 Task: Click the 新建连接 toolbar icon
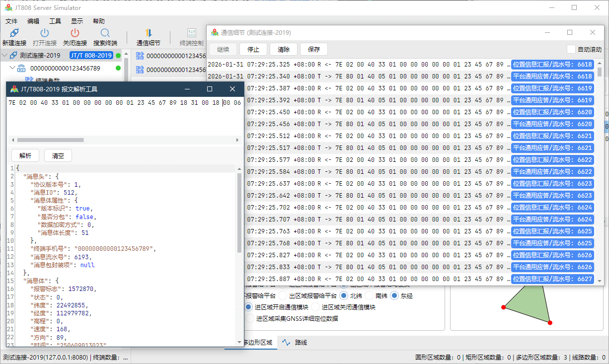(14, 33)
